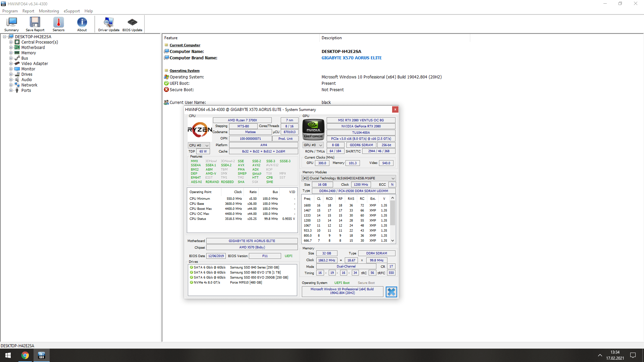Viewport: 644px width, 362px height.
Task: Open Report menu
Action: (28, 11)
